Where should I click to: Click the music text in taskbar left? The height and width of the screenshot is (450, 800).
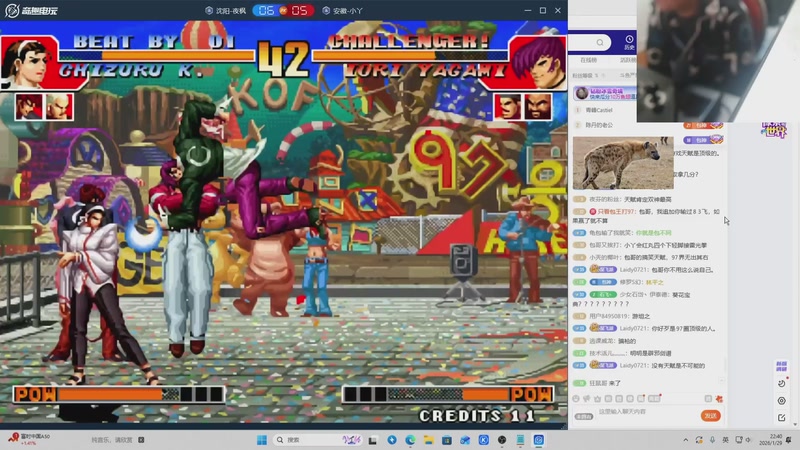pos(112,440)
